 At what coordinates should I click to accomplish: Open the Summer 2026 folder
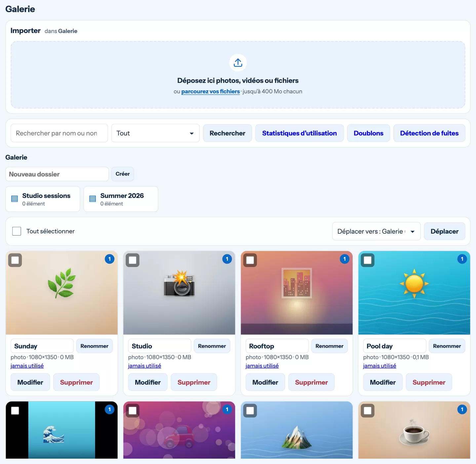pos(121,199)
